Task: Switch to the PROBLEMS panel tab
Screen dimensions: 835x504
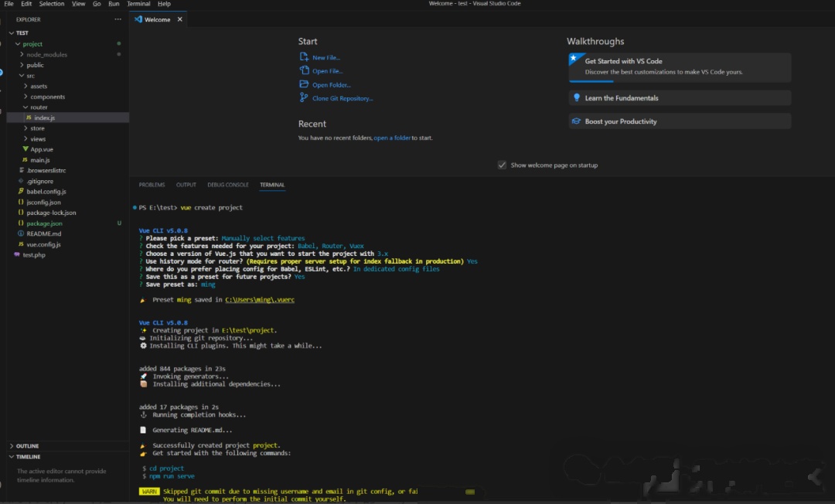Action: (152, 185)
